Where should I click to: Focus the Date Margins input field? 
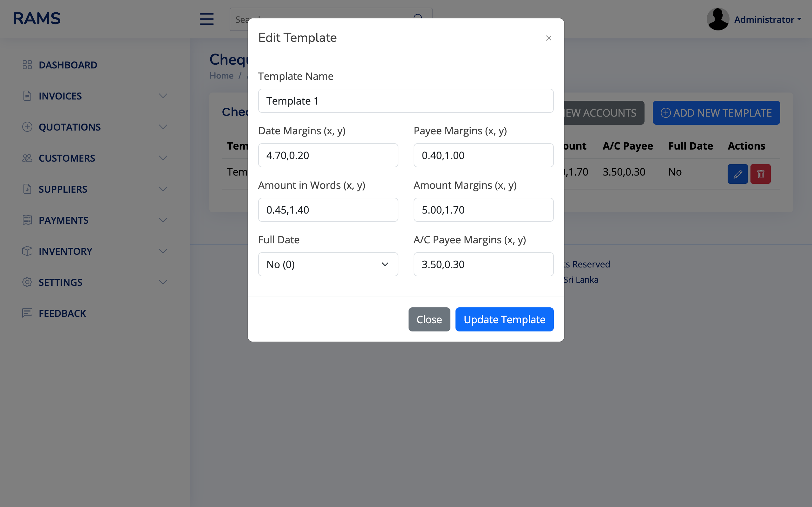pos(328,155)
